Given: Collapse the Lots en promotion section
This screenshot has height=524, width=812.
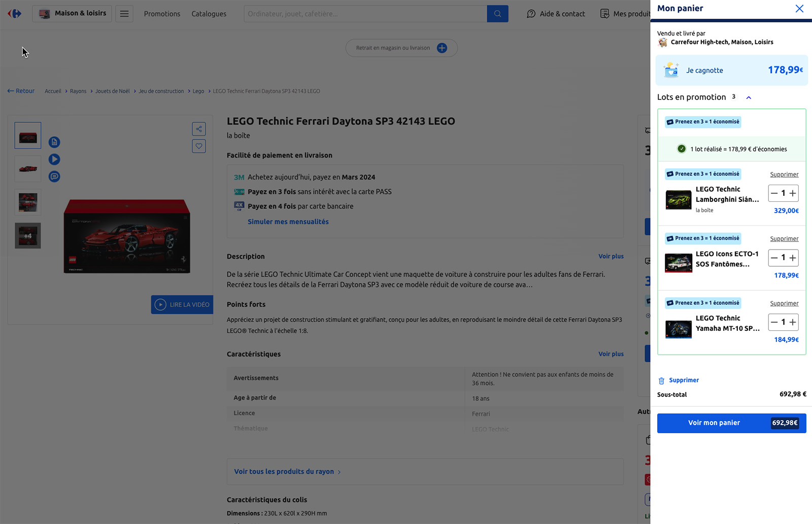Looking at the screenshot, I should (749, 97).
